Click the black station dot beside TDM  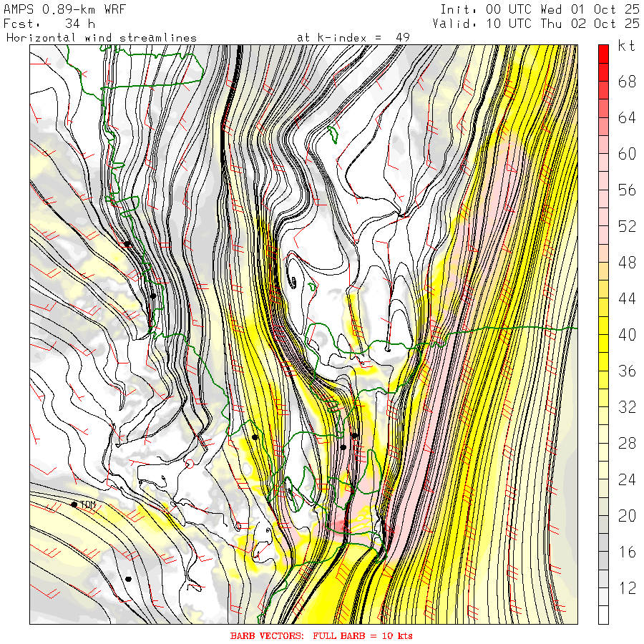click(74, 504)
